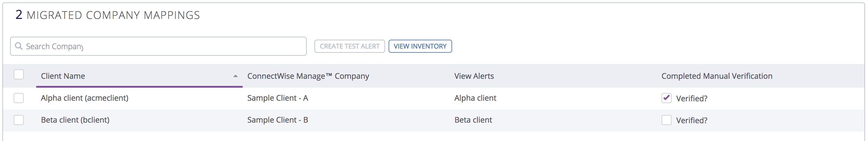Click Sample Client - A company cell

pyautogui.click(x=277, y=98)
